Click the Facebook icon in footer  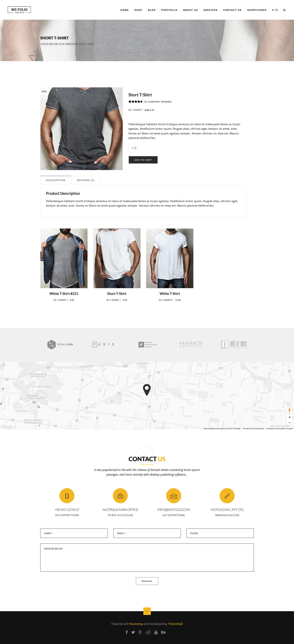coord(127,632)
